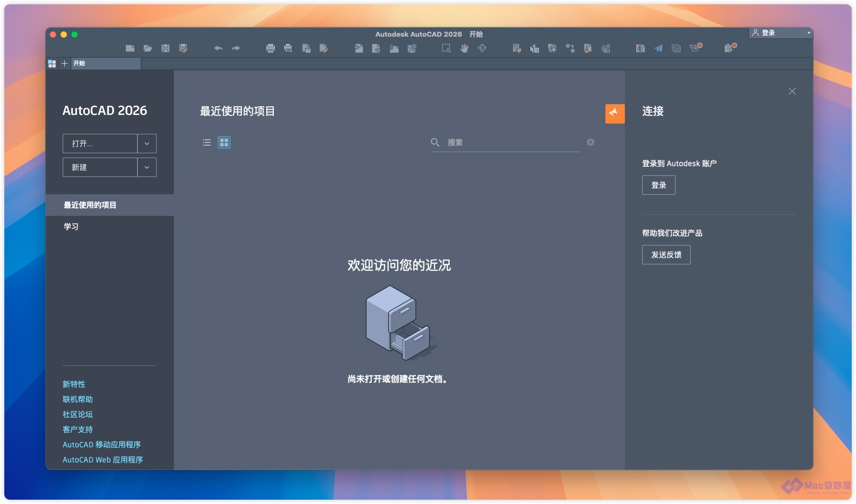Click the Export file icon
Image resolution: width=856 pixels, height=504 pixels.
(376, 48)
